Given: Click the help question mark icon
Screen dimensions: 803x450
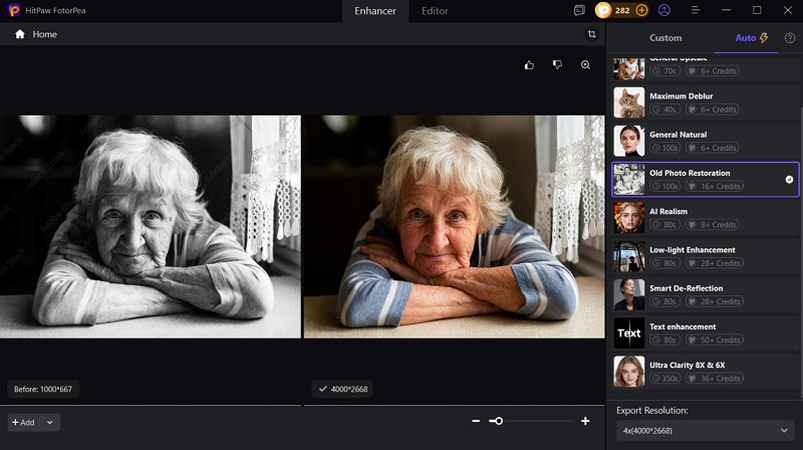Looking at the screenshot, I should click(790, 38).
